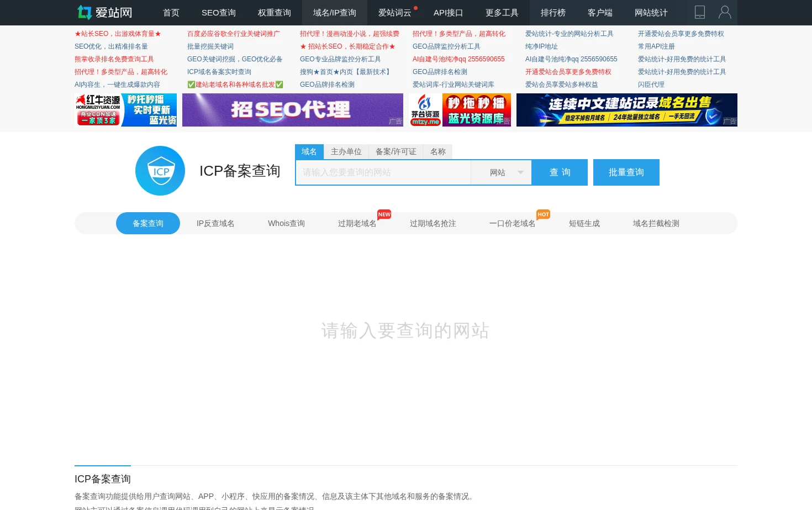Image resolution: width=812 pixels, height=510 pixels.
Task: Open link 百度必应谷歌全行业关键词推广
Action: click(234, 34)
